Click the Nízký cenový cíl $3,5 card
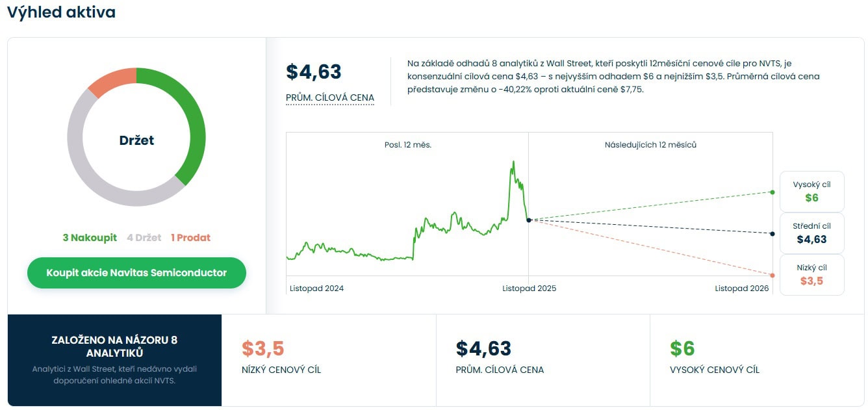The width and height of the screenshot is (868, 410). [328, 359]
